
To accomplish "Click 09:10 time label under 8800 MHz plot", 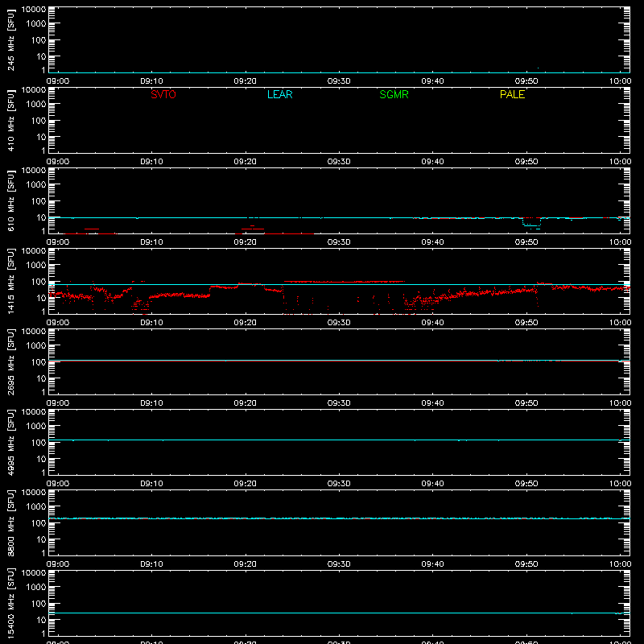I will tap(151, 564).
